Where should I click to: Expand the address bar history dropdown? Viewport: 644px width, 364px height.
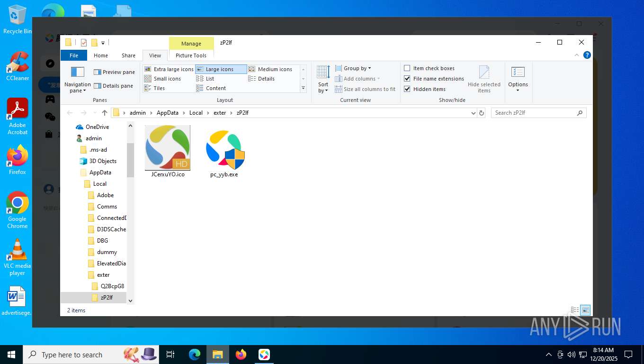473,113
